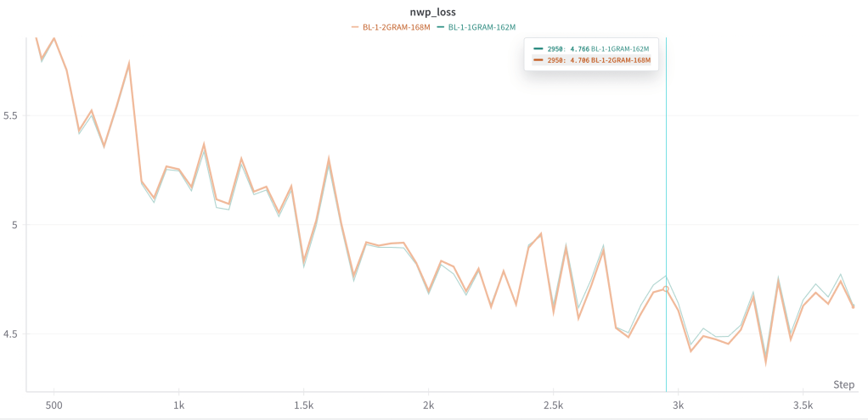Click the highlighted data point at step 2950
Screen dimensions: 868x420
tap(666, 288)
